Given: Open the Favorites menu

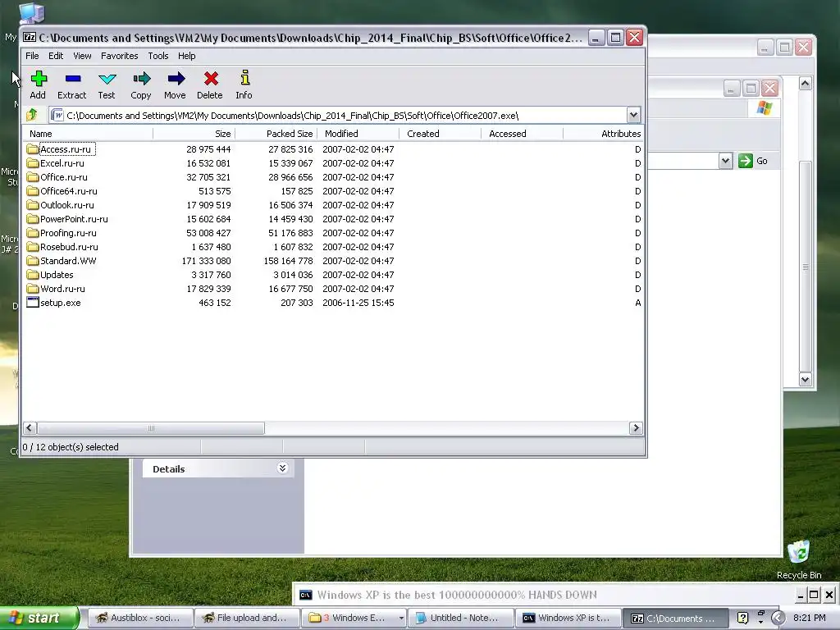Looking at the screenshot, I should tap(120, 56).
